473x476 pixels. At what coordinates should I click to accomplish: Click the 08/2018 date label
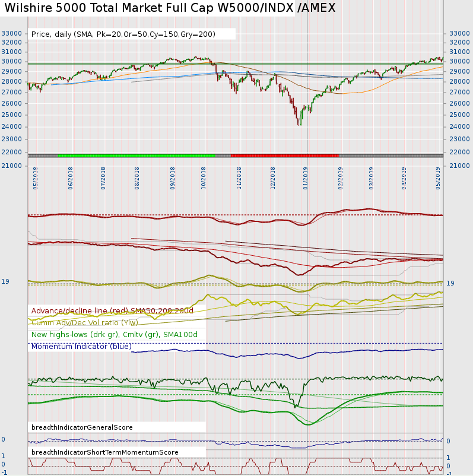[137, 178]
